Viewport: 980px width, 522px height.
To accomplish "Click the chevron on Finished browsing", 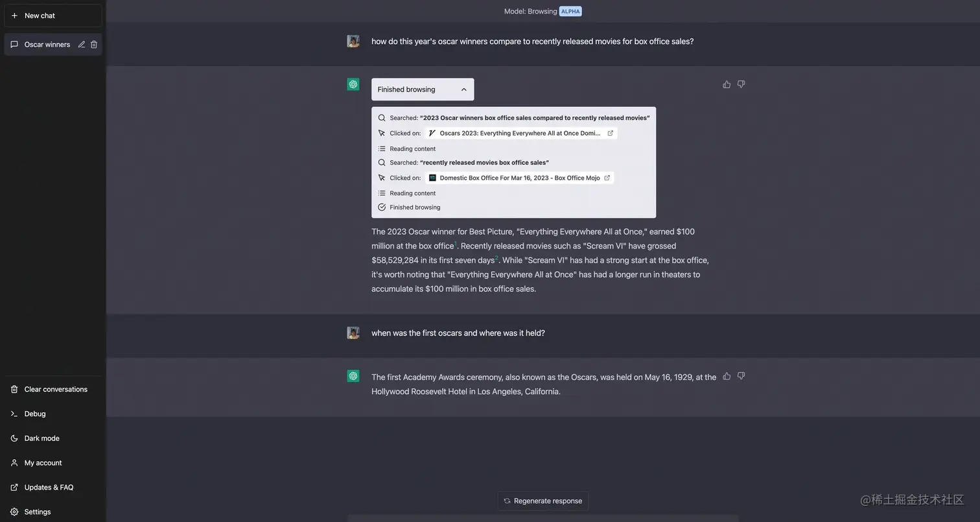I will tap(463, 89).
